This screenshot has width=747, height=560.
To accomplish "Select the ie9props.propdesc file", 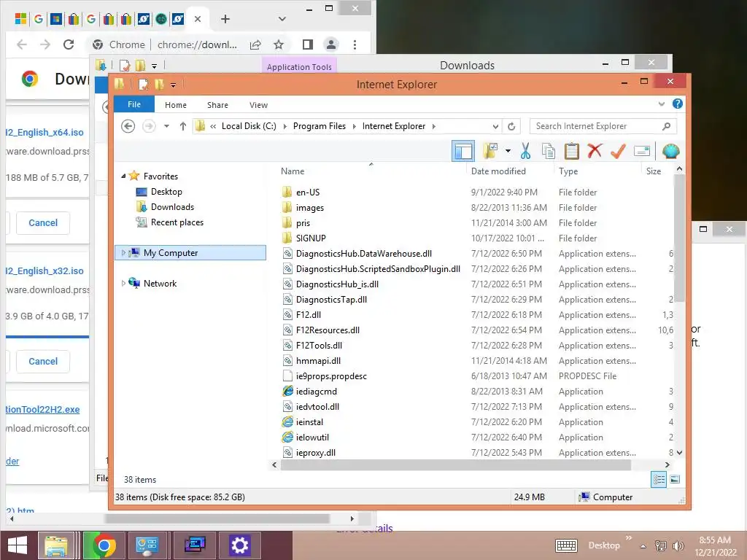I will [331, 376].
